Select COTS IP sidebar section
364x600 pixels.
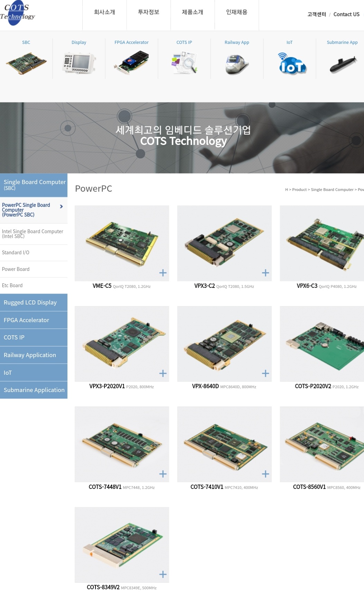(34, 337)
